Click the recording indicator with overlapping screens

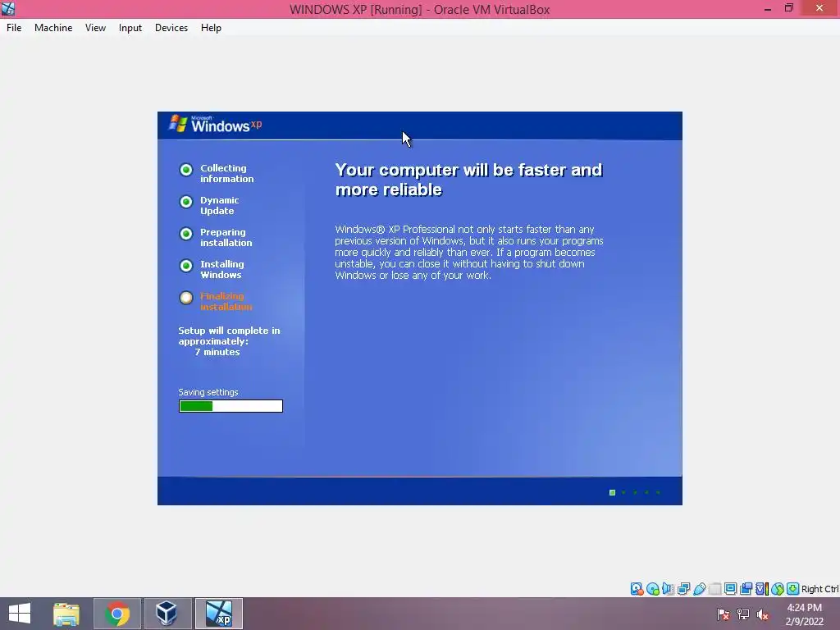point(746,589)
